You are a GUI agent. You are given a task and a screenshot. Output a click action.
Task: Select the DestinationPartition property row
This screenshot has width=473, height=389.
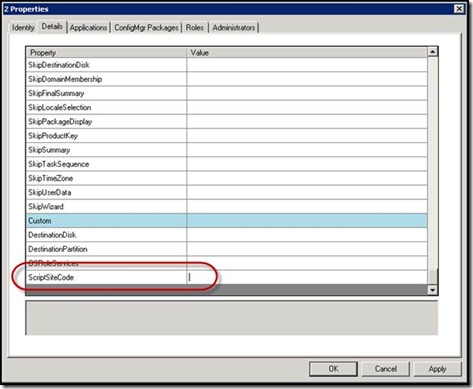point(227,249)
